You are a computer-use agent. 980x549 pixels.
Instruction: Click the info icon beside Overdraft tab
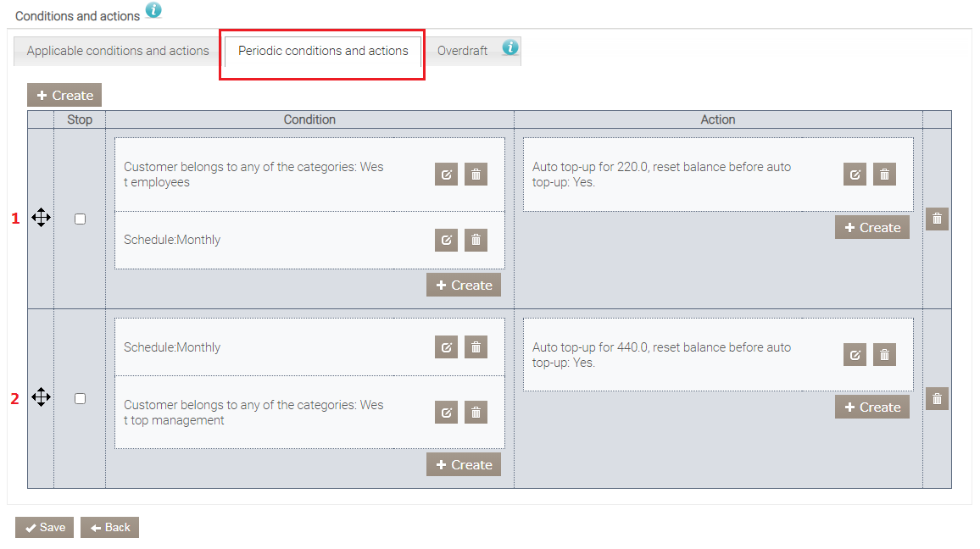pos(509,47)
